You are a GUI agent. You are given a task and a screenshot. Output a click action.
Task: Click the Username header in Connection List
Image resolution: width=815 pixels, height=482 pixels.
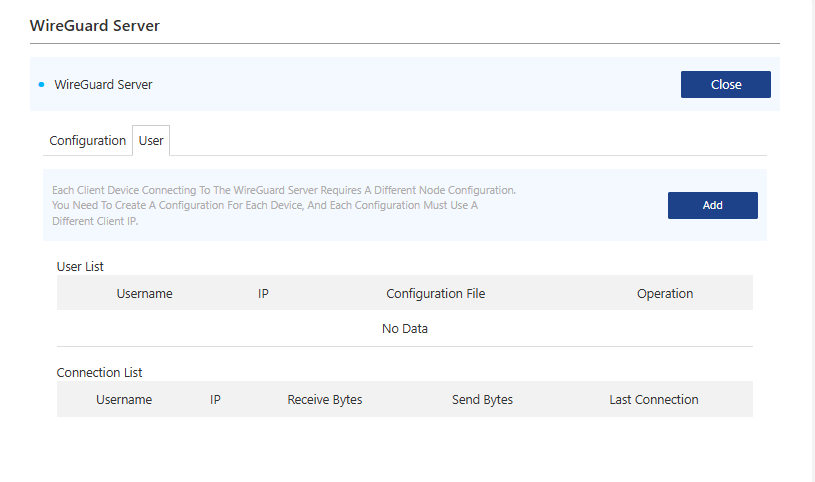[124, 399]
